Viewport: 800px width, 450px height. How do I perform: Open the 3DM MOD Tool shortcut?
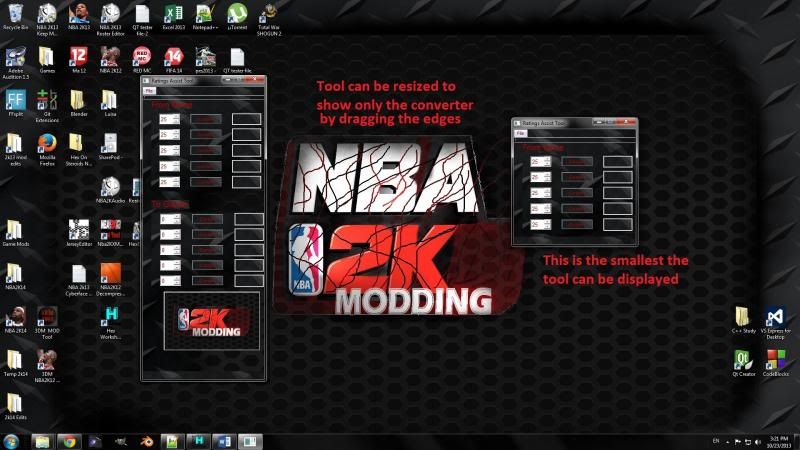coord(47,323)
